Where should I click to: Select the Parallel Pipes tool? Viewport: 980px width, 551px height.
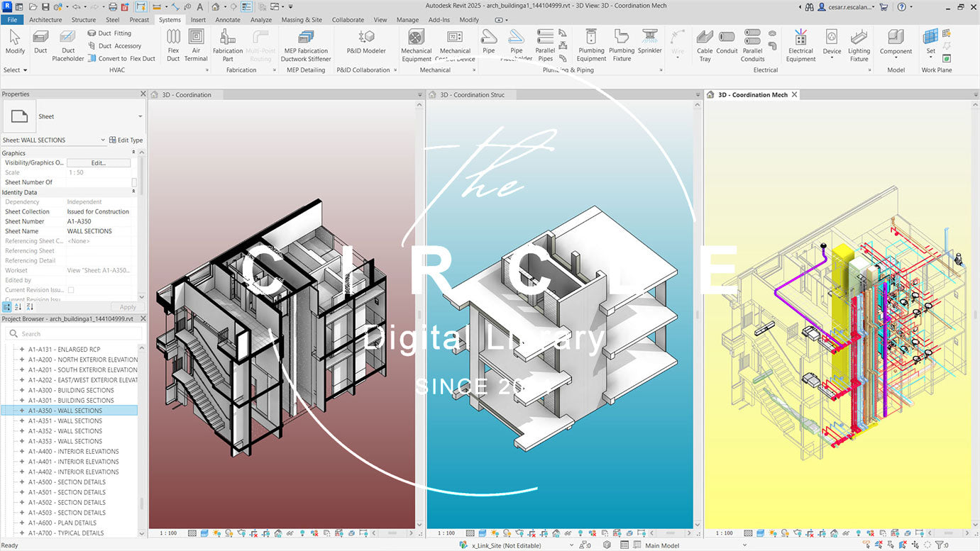(x=545, y=45)
